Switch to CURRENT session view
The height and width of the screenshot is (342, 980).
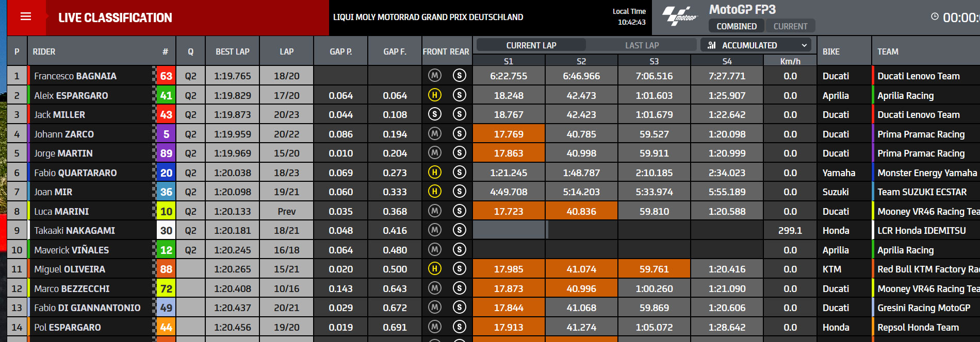click(x=790, y=26)
